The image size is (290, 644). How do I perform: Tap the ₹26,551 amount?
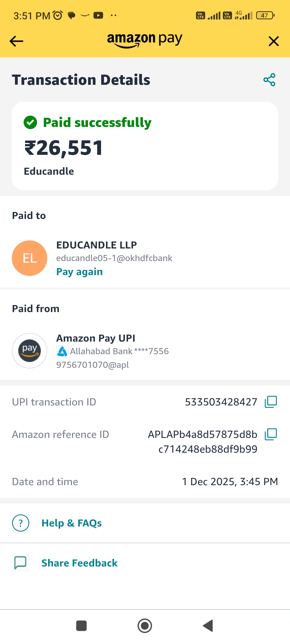[64, 148]
